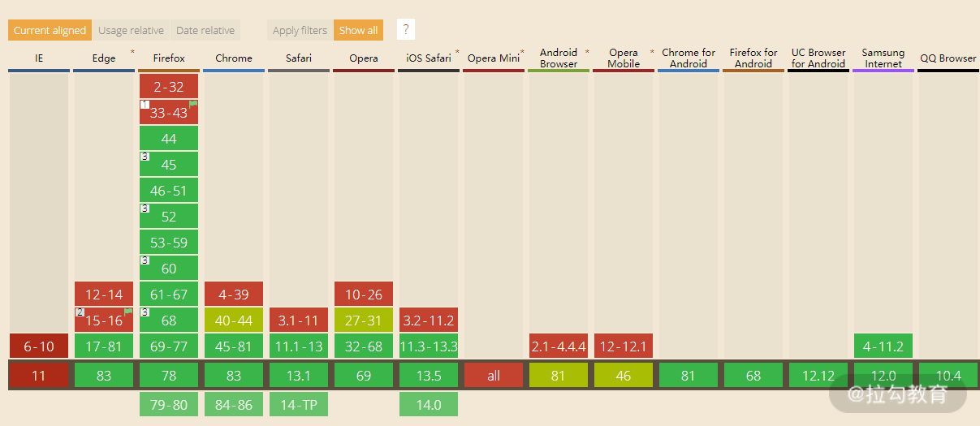Click the Samsung Internet column header
Image resolution: width=980 pixels, height=426 pixels.
883,58
